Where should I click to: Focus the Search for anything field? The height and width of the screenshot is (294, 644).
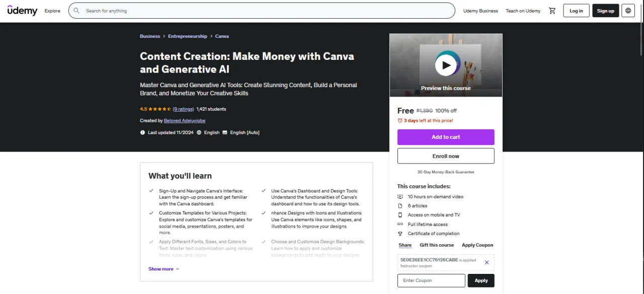tap(262, 11)
